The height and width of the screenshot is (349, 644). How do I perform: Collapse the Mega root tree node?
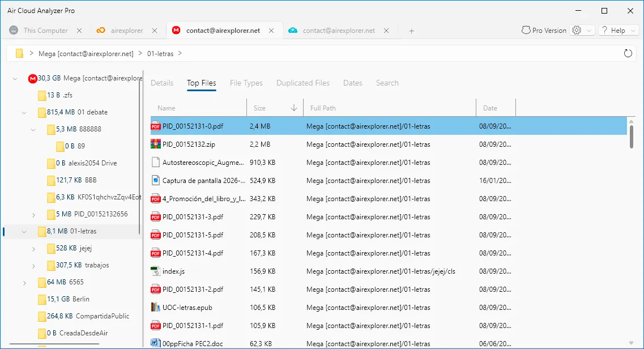click(15, 78)
